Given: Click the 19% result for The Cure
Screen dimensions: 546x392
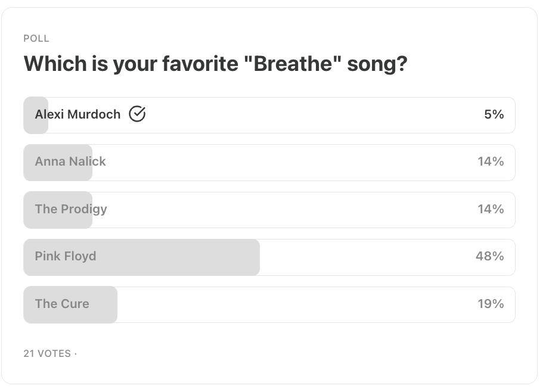Looking at the screenshot, I should [491, 304].
